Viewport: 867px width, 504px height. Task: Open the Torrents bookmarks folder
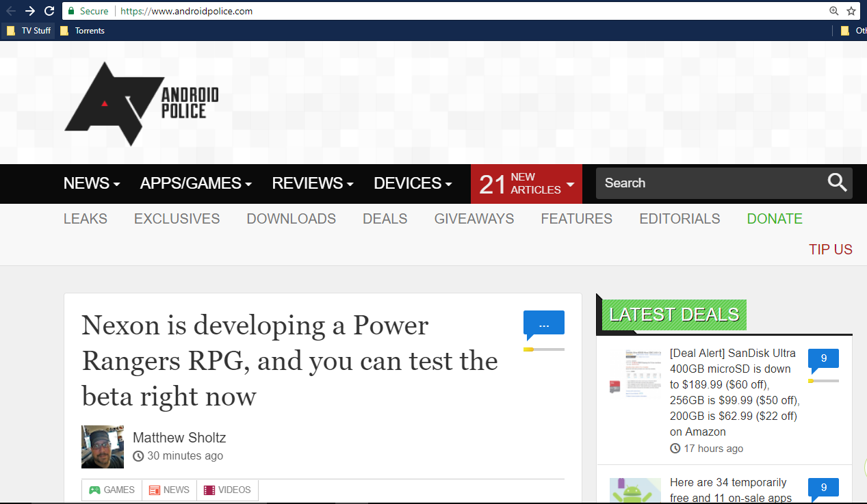coord(82,31)
